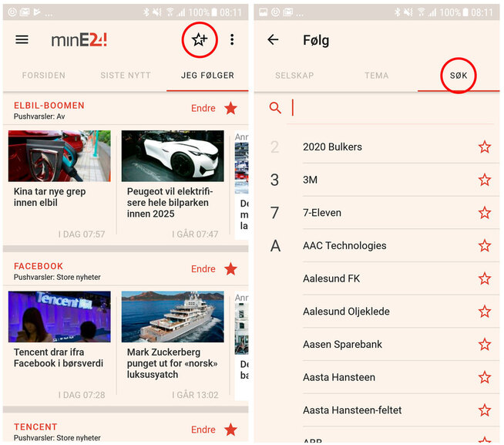Follow 7-Eleven with its star
The width and height of the screenshot is (504, 445).
pos(485,213)
